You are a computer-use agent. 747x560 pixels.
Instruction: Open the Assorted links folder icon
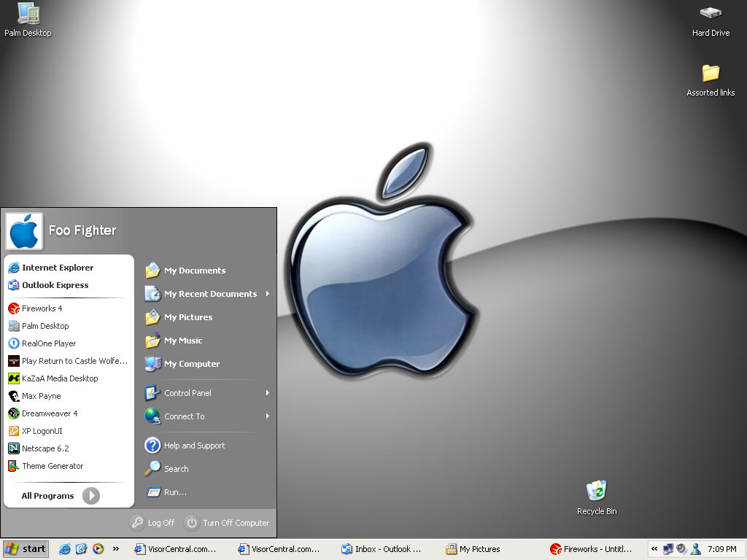pyautogui.click(x=711, y=74)
